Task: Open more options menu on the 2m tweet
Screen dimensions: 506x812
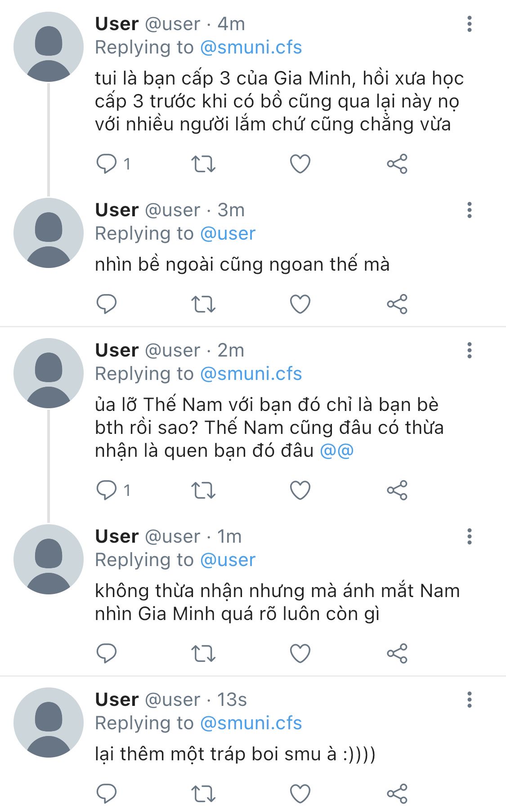Action: click(469, 350)
